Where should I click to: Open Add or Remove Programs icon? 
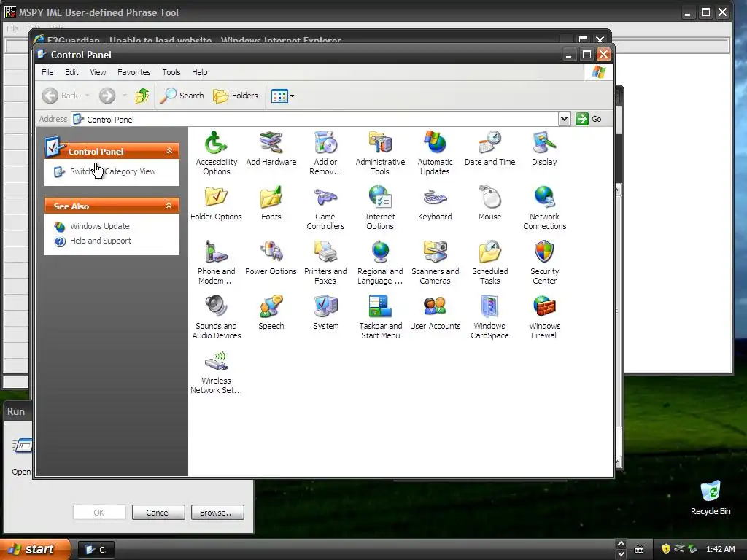[x=326, y=153]
